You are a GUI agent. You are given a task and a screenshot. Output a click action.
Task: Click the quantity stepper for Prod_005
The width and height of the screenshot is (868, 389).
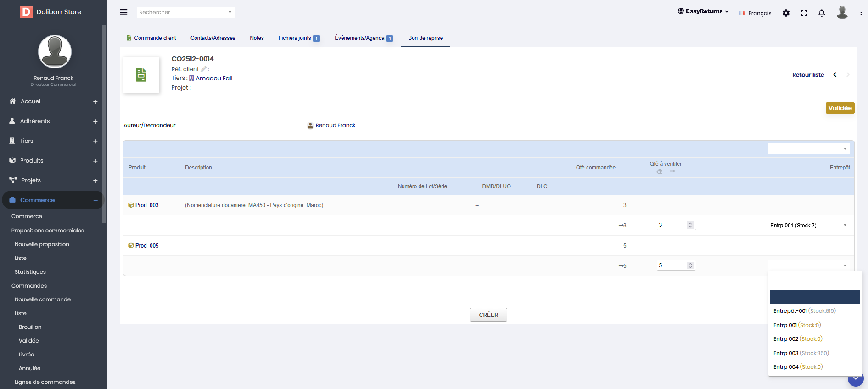pos(690,265)
